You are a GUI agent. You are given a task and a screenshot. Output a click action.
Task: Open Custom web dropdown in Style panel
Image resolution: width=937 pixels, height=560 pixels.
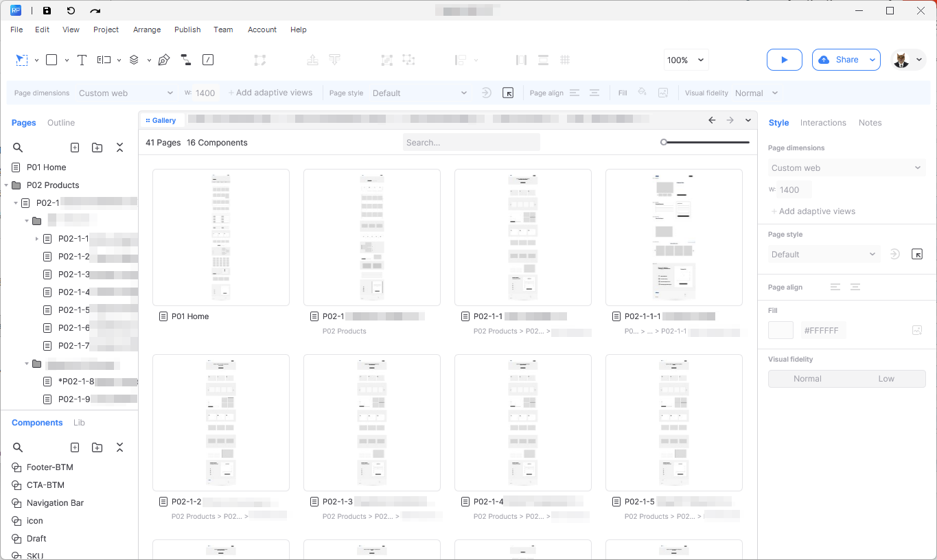(x=846, y=167)
